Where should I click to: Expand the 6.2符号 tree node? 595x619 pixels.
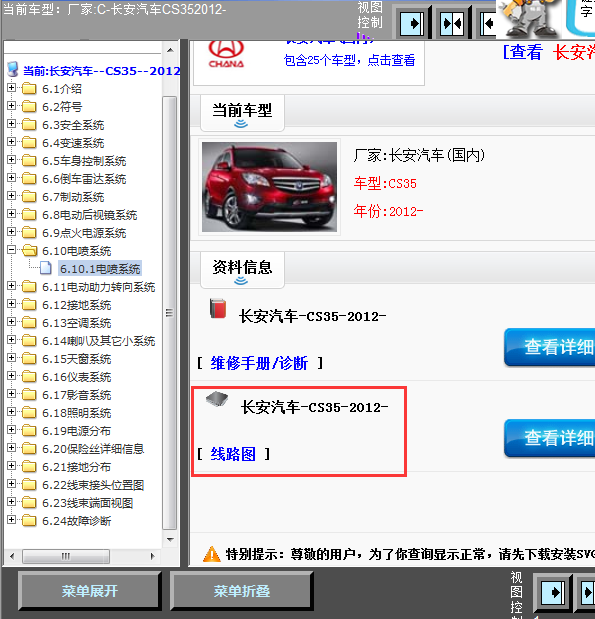click(x=11, y=105)
